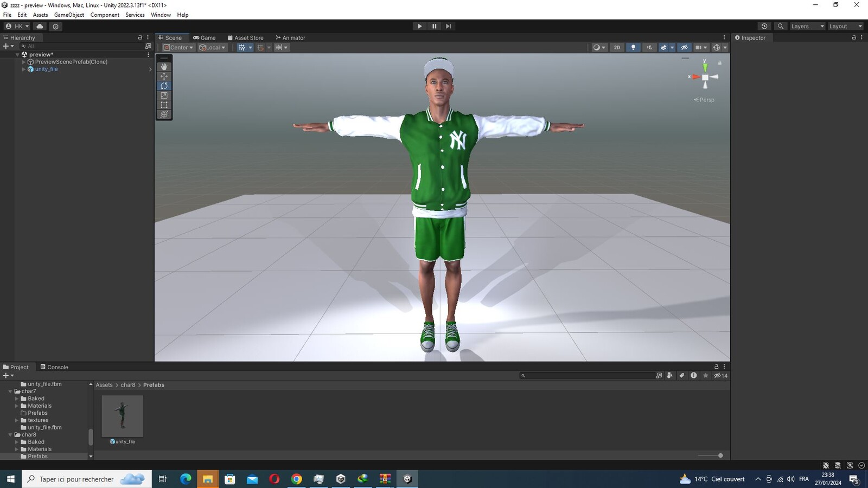Collapse the char7 folder
The height and width of the screenshot is (488, 868).
(x=10, y=391)
